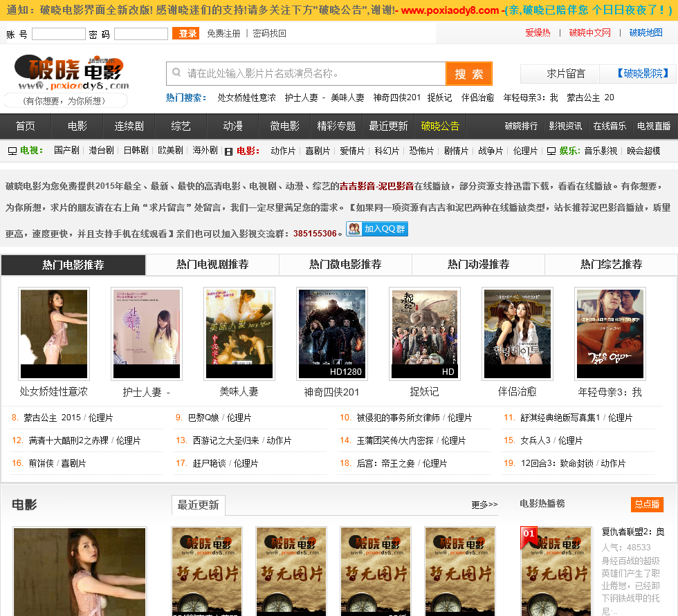Select 喜剧片 sub-category
Screen dimensions: 678x616
pyautogui.click(x=318, y=151)
